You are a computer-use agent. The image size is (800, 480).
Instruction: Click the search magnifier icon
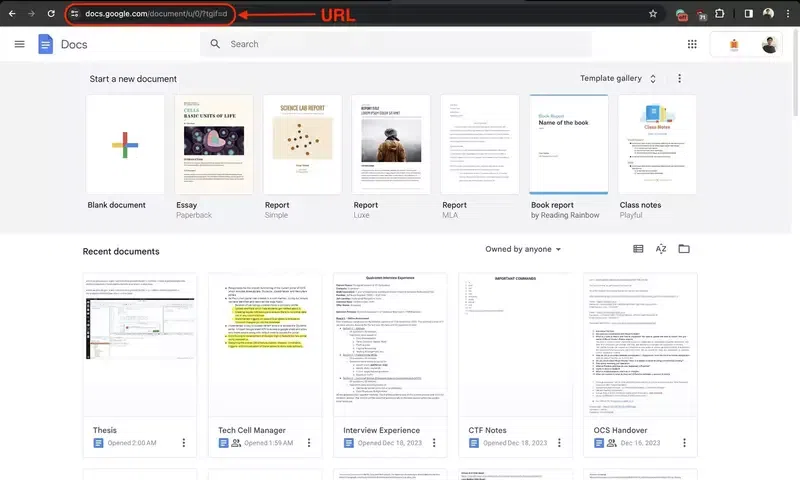[x=215, y=44]
